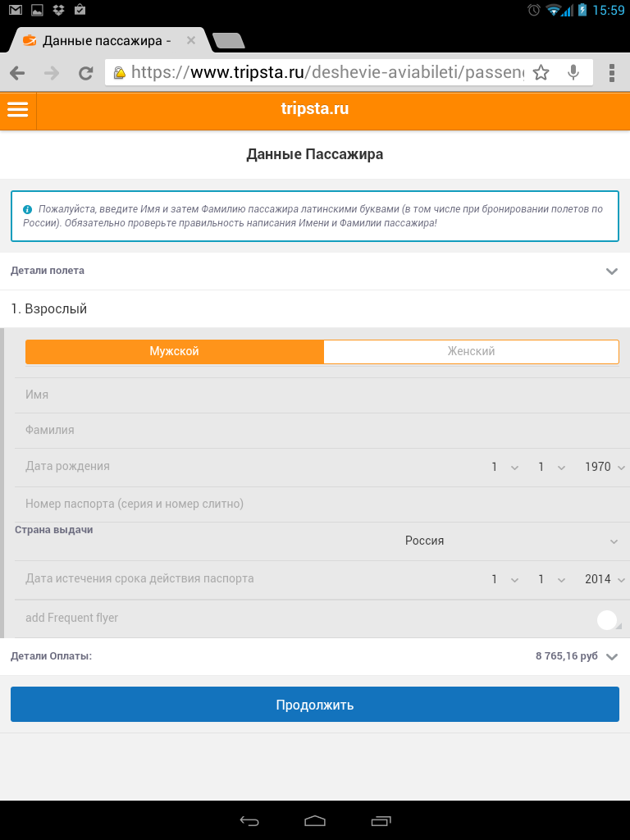Focus the Имя input field
Image resolution: width=630 pixels, height=840 pixels.
(x=322, y=395)
